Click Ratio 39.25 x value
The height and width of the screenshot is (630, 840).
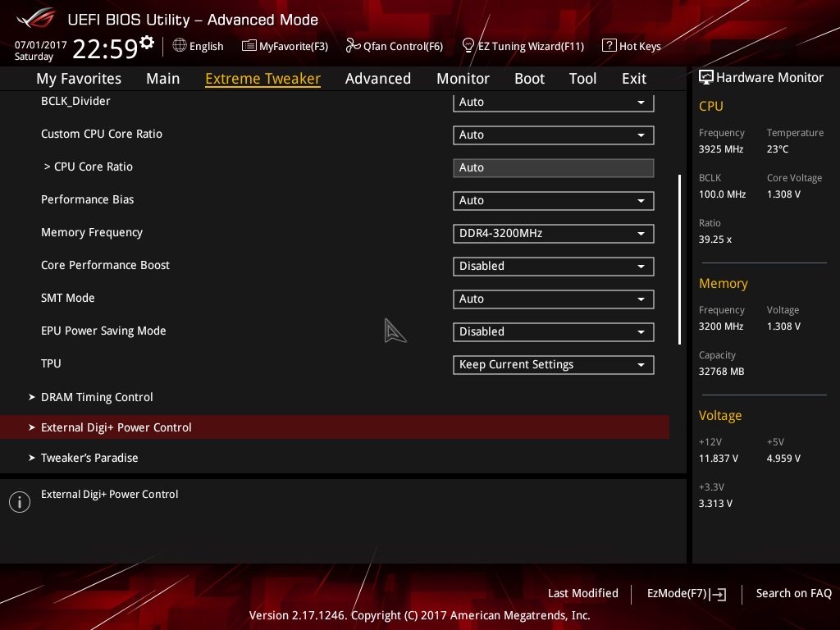click(715, 240)
